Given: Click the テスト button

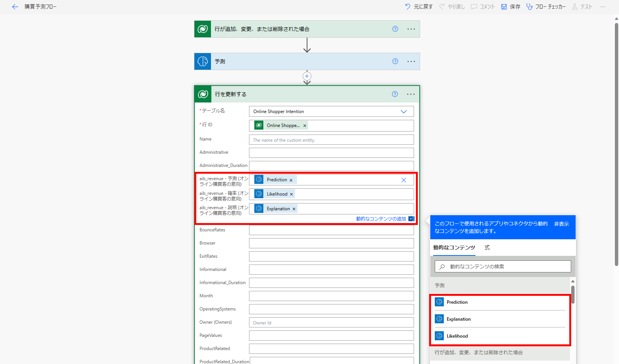Looking at the screenshot, I should (x=582, y=7).
